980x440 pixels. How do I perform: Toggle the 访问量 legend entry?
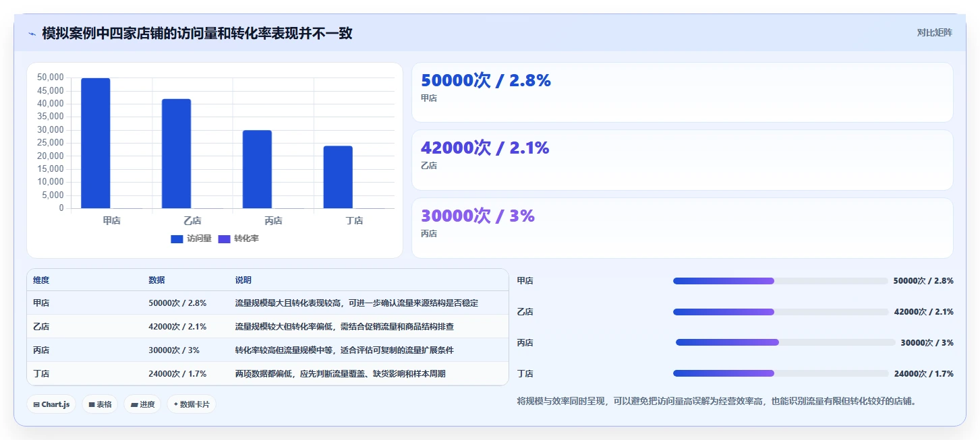[191, 239]
